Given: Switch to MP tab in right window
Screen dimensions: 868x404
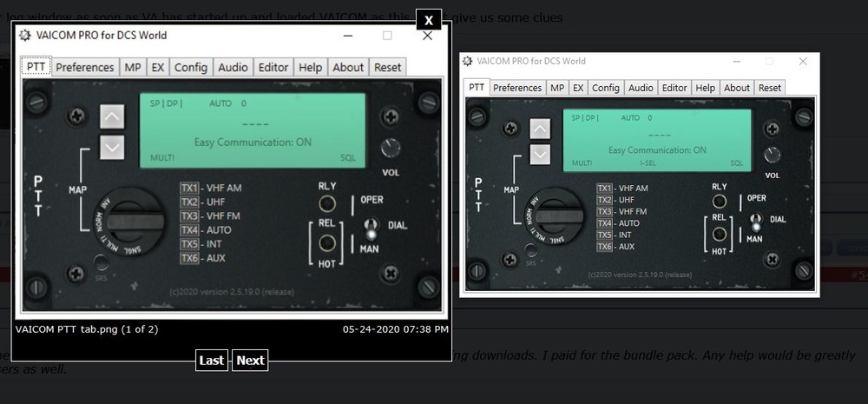Looking at the screenshot, I should coord(557,88).
